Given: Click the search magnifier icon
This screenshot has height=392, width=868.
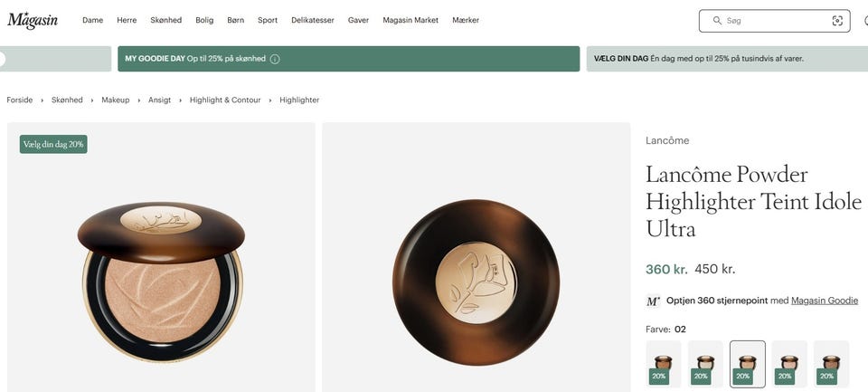Looking at the screenshot, I should (717, 20).
